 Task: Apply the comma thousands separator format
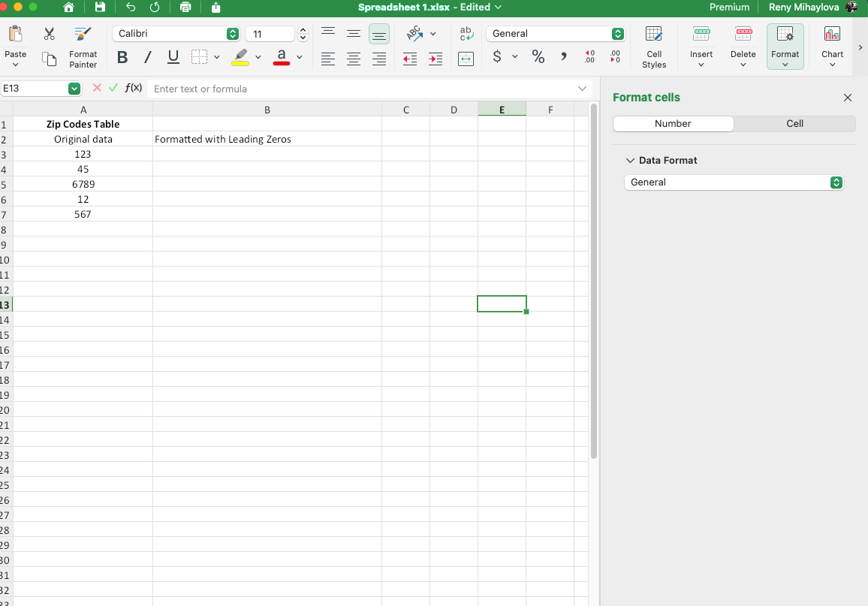[x=563, y=56]
